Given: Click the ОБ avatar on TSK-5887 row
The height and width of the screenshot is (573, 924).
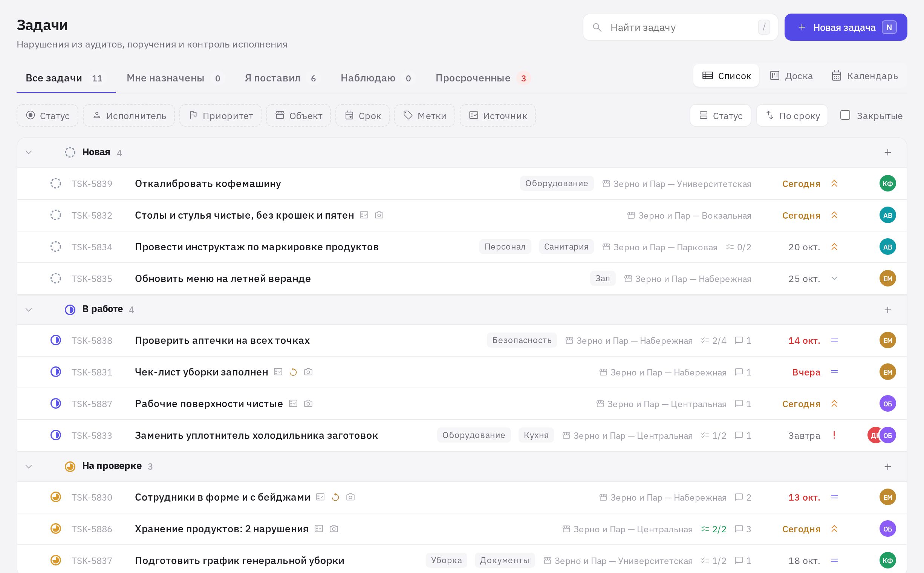Looking at the screenshot, I should point(887,404).
